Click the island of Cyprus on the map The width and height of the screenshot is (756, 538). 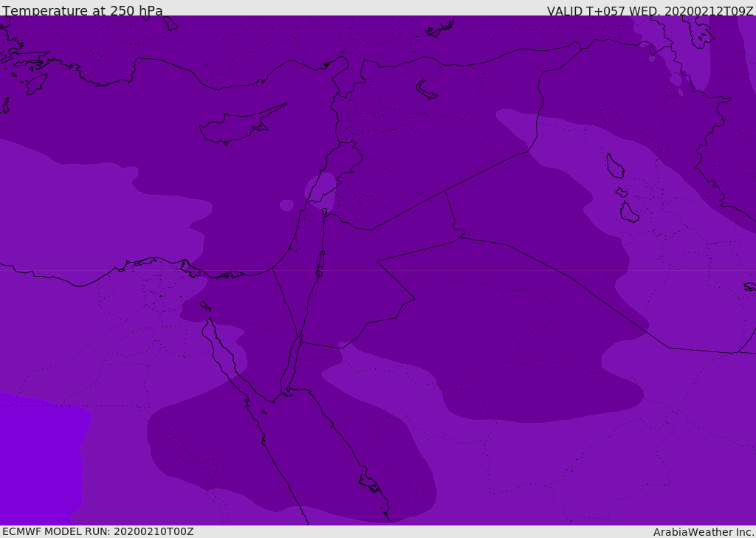click(x=241, y=125)
